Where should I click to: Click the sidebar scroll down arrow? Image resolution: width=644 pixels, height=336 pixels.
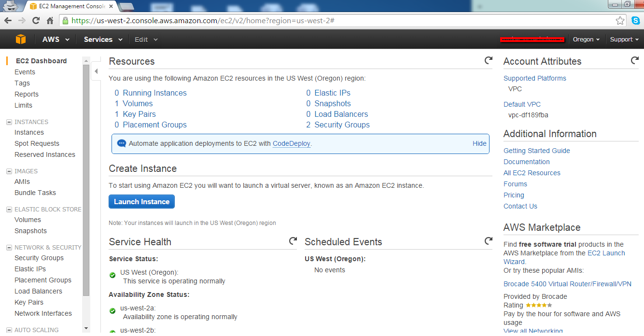point(86,328)
